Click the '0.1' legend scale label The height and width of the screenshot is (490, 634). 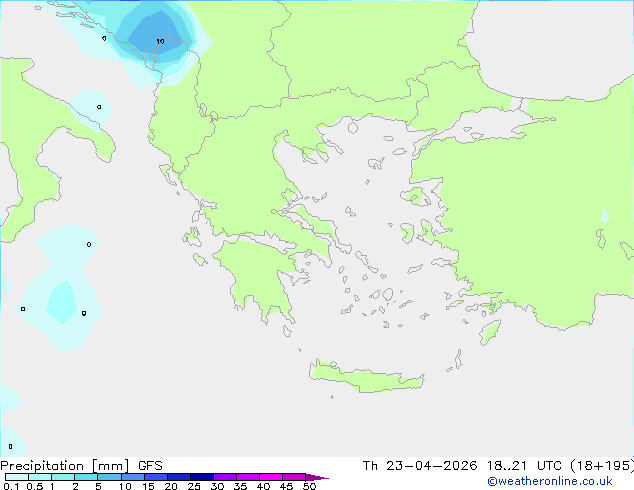click(11, 486)
